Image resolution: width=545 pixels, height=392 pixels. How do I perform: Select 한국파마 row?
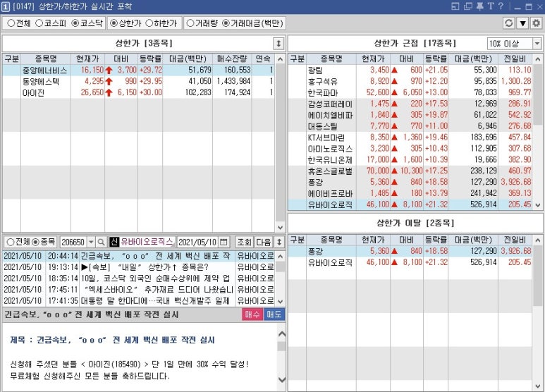coord(410,92)
